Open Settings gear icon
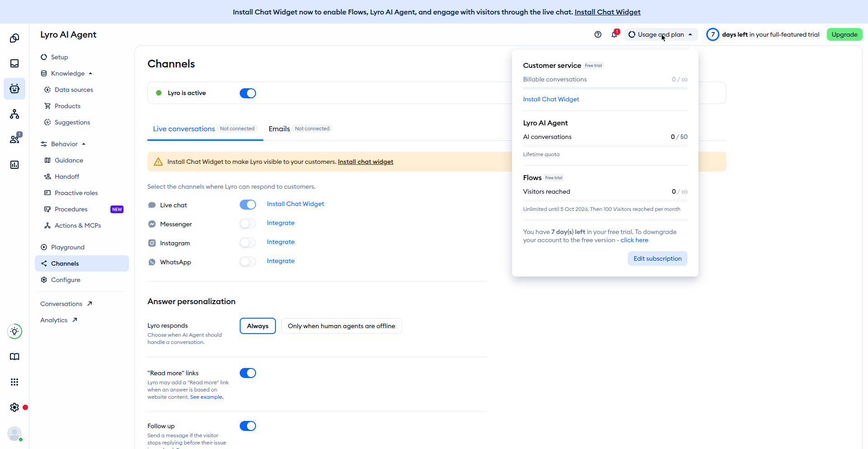Screen dimensions: 868x449 tap(14, 407)
